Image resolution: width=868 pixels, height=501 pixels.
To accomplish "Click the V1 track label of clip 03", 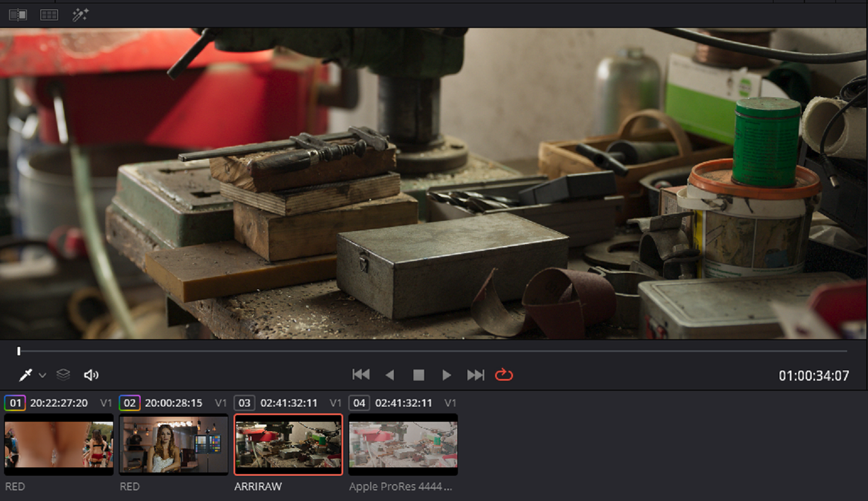I will [336, 403].
